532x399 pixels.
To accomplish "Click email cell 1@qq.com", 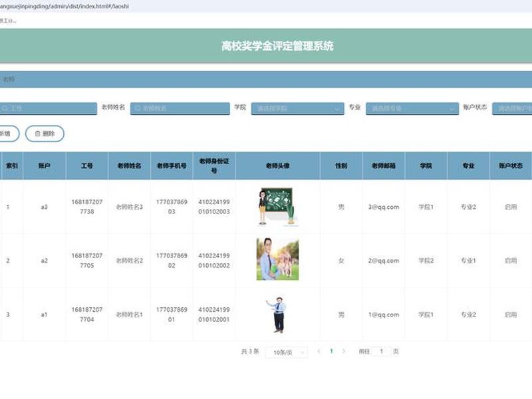I will pos(384,315).
